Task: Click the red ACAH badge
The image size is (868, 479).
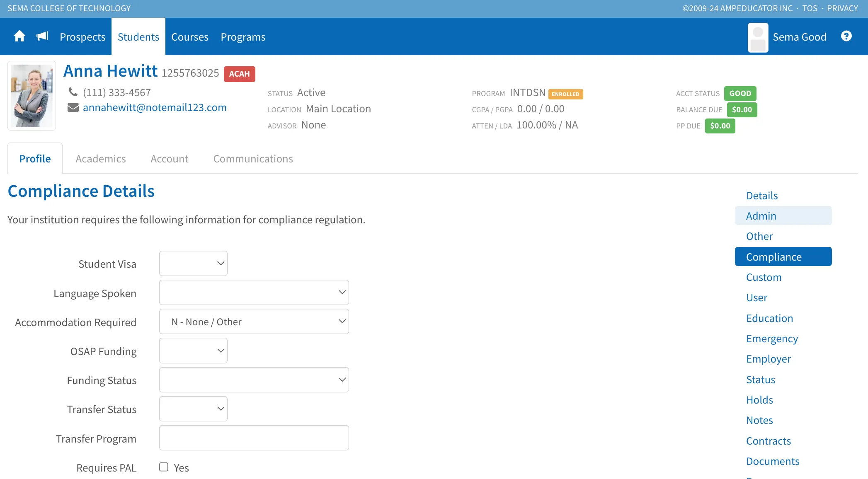Action: click(x=240, y=74)
